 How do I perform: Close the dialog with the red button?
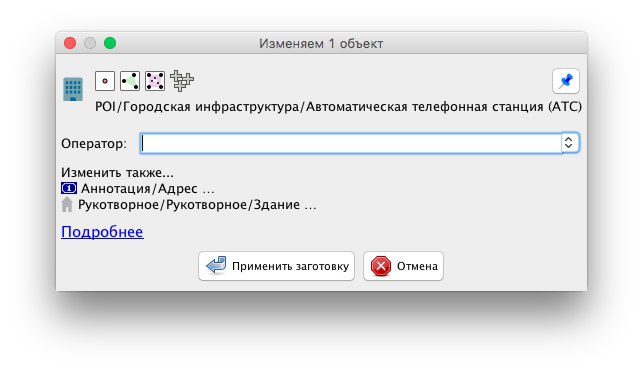click(70, 43)
